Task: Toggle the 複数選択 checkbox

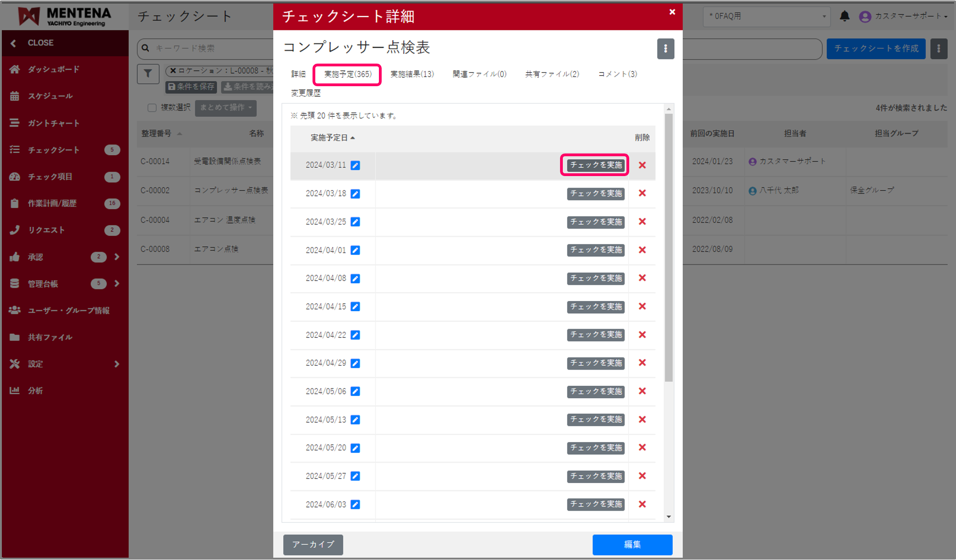Action: (x=152, y=107)
